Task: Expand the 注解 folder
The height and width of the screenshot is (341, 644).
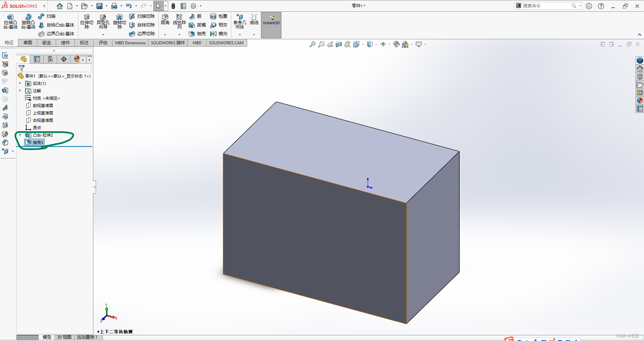Action: tap(20, 91)
